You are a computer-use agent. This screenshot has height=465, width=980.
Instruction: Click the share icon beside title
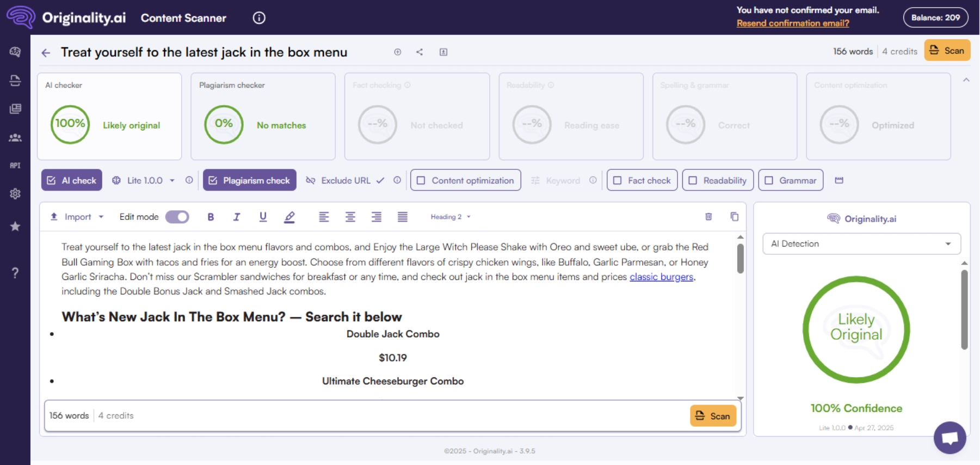pos(420,52)
